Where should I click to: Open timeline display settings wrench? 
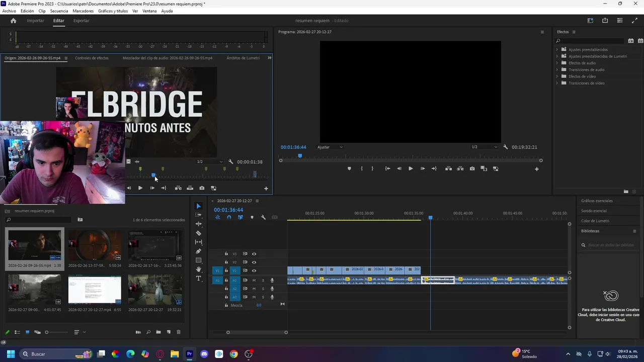pos(263,217)
